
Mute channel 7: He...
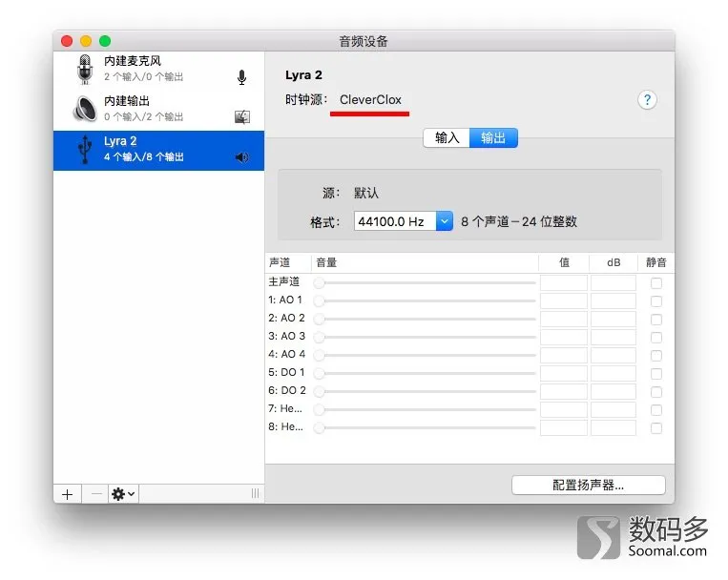click(x=656, y=409)
